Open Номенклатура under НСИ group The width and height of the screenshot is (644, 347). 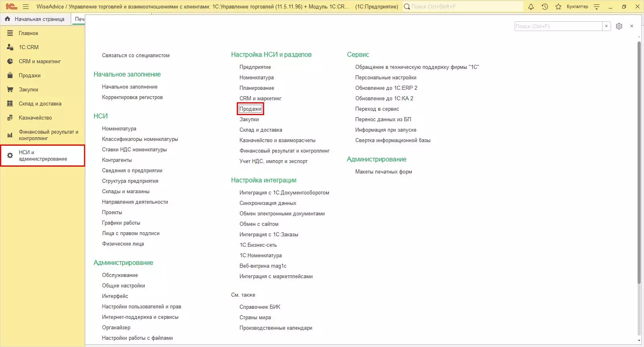119,128
